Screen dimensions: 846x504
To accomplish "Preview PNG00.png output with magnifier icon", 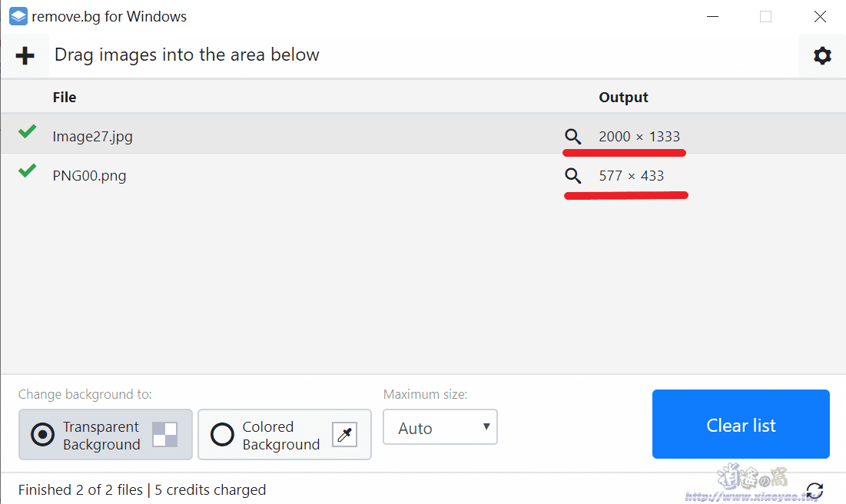I will [x=572, y=176].
